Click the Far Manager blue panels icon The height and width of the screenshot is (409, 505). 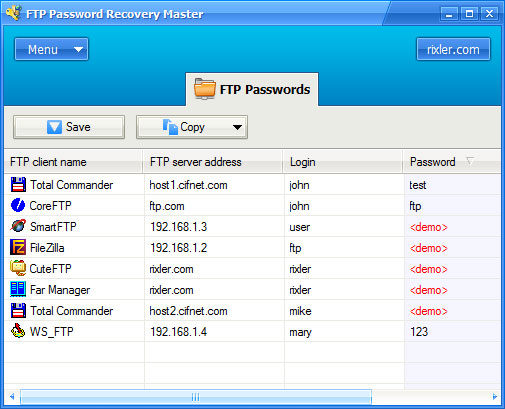[x=18, y=289]
